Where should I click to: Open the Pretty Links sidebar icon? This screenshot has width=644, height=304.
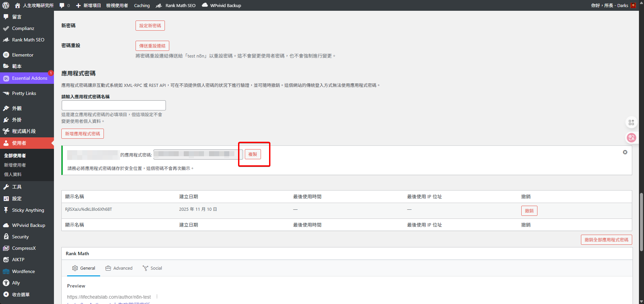tap(7, 93)
